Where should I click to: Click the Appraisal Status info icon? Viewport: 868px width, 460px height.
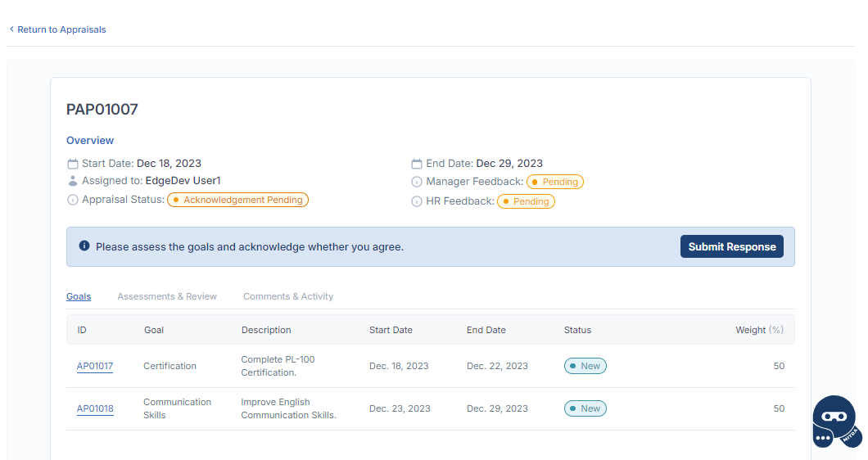[x=73, y=200]
